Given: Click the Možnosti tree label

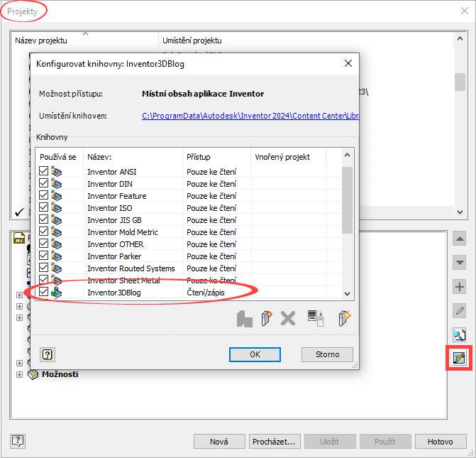Looking at the screenshot, I should 60,374.
